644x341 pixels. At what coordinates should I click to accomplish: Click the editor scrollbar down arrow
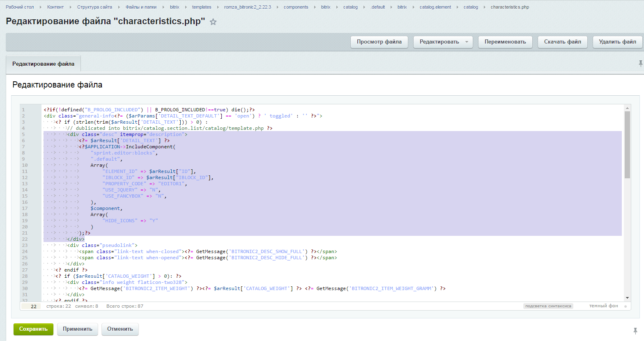[x=627, y=298]
